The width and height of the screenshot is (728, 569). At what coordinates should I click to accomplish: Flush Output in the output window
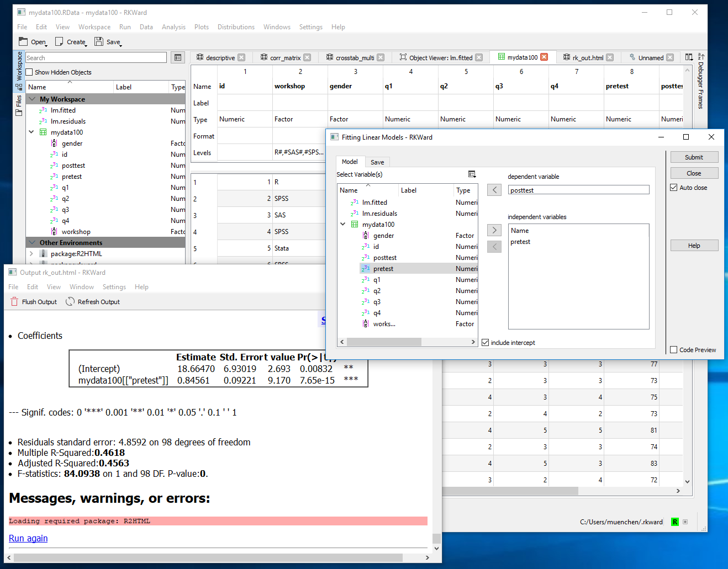point(33,301)
